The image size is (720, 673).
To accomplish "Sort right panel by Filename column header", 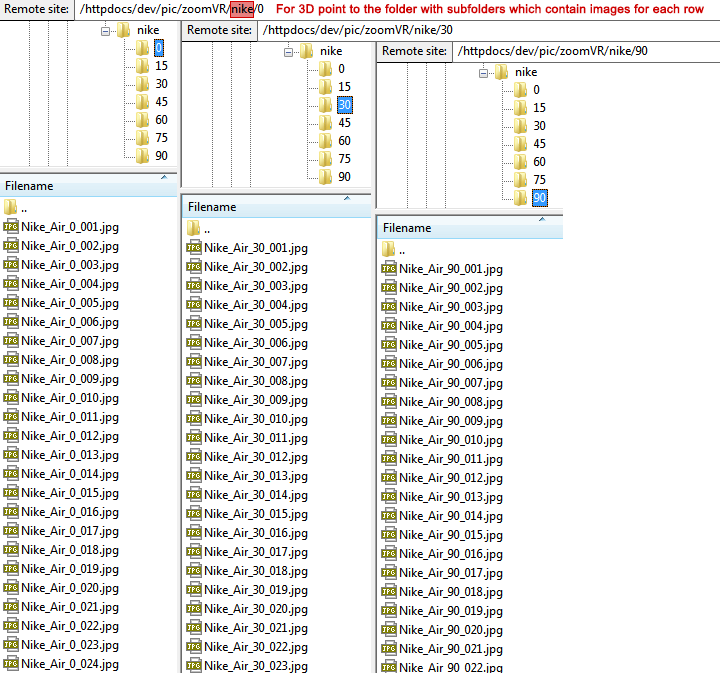I will click(x=470, y=228).
